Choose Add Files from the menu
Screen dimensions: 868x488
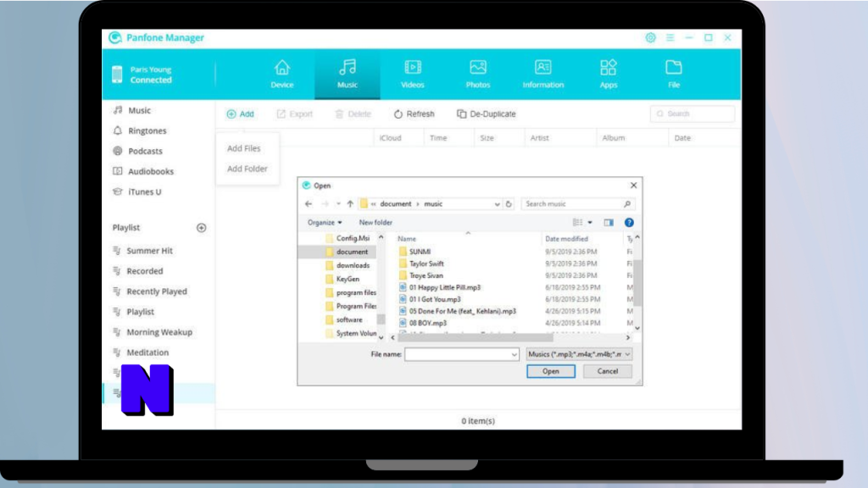coord(243,148)
